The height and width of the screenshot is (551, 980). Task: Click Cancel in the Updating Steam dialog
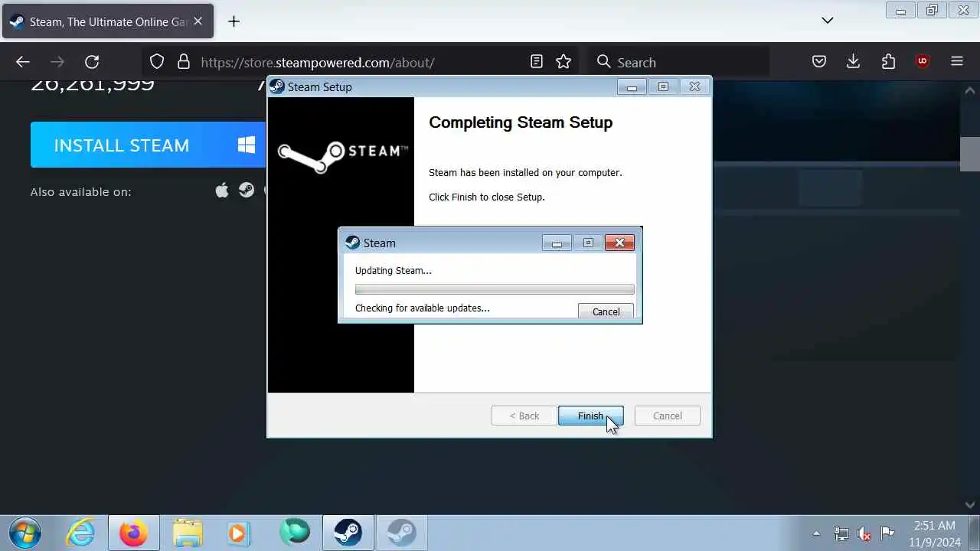tap(606, 311)
